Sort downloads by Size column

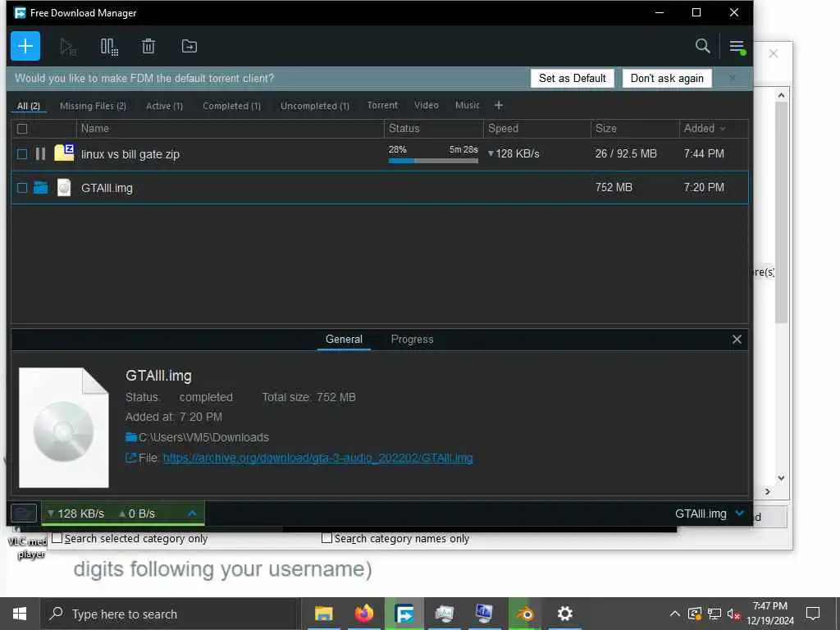[635, 129]
